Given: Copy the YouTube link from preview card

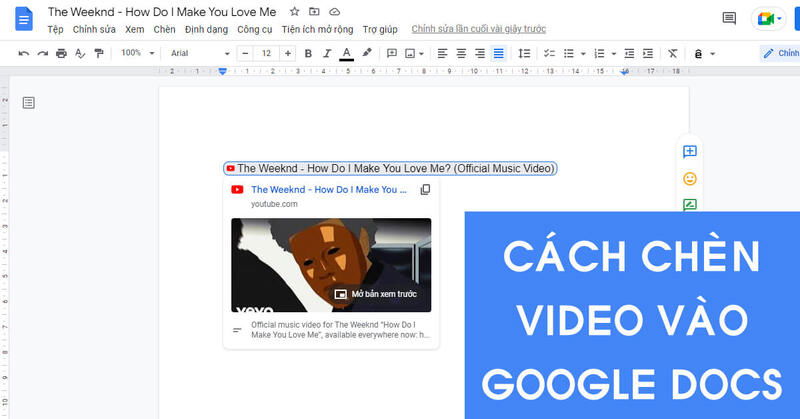Looking at the screenshot, I should tap(425, 190).
